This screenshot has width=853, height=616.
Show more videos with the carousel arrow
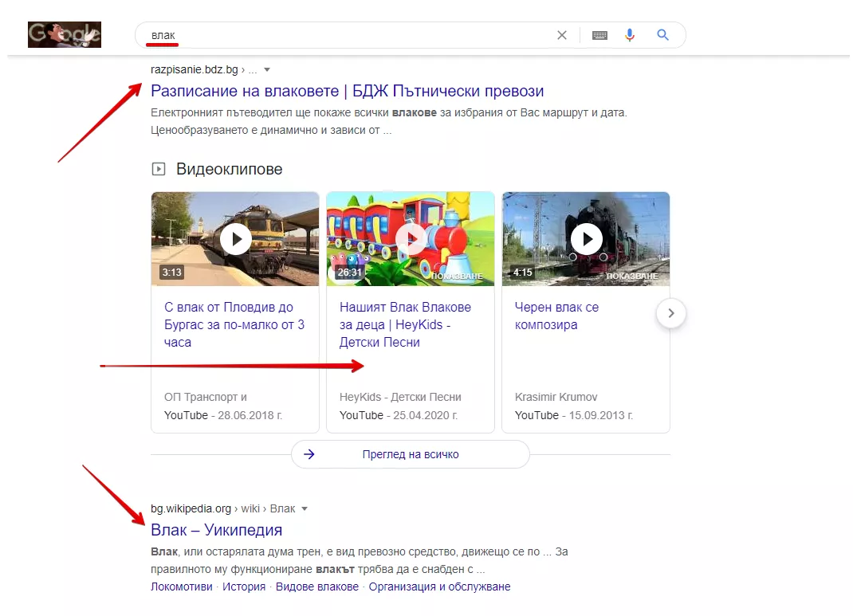pos(670,313)
